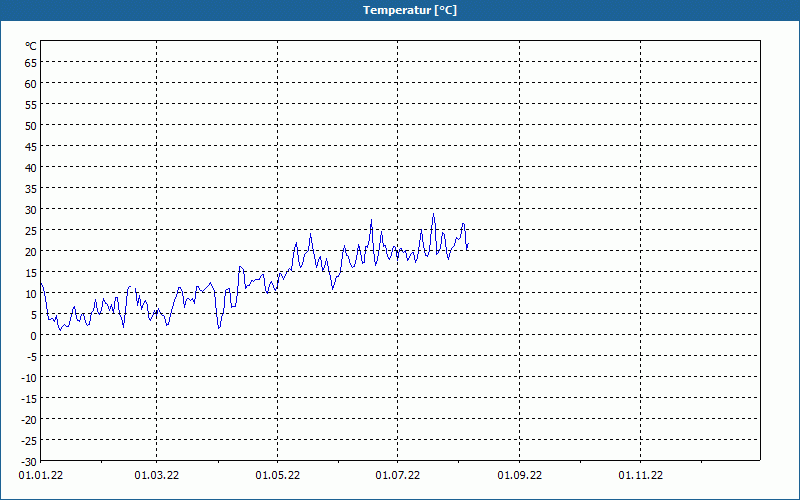Click the -5 label on the y-axis
This screenshot has width=800, height=500.
pyautogui.click(x=30, y=356)
